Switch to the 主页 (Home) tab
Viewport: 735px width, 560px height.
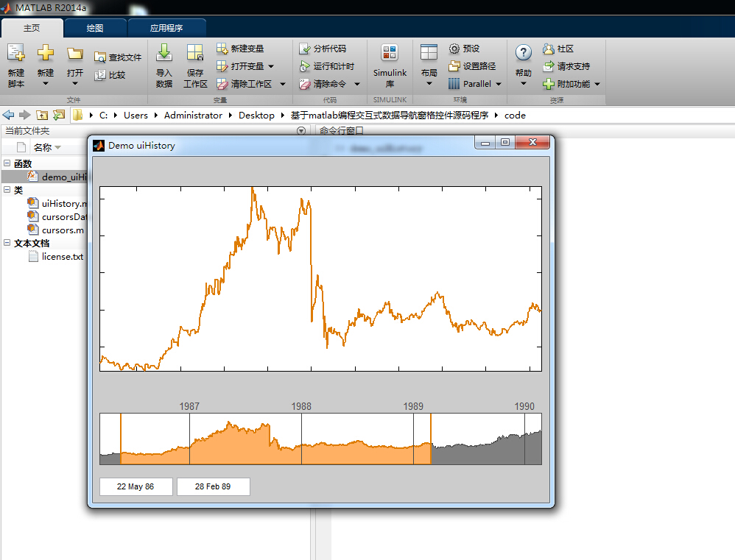(32, 28)
